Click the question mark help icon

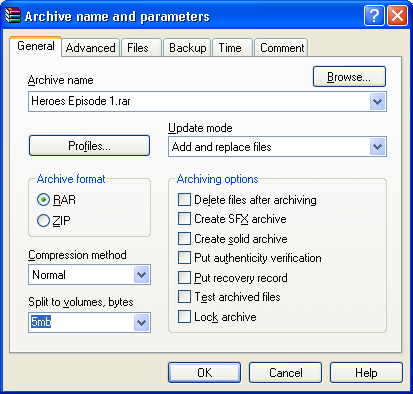pyautogui.click(x=374, y=16)
